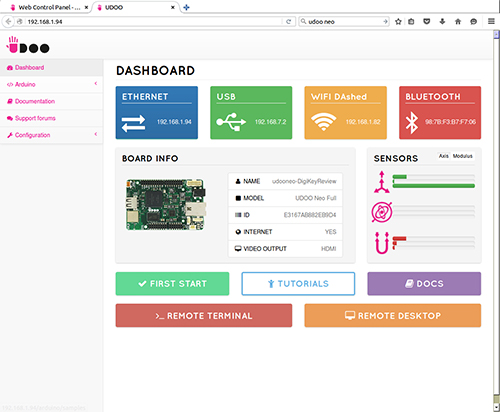Click the browser search box

(x=345, y=22)
